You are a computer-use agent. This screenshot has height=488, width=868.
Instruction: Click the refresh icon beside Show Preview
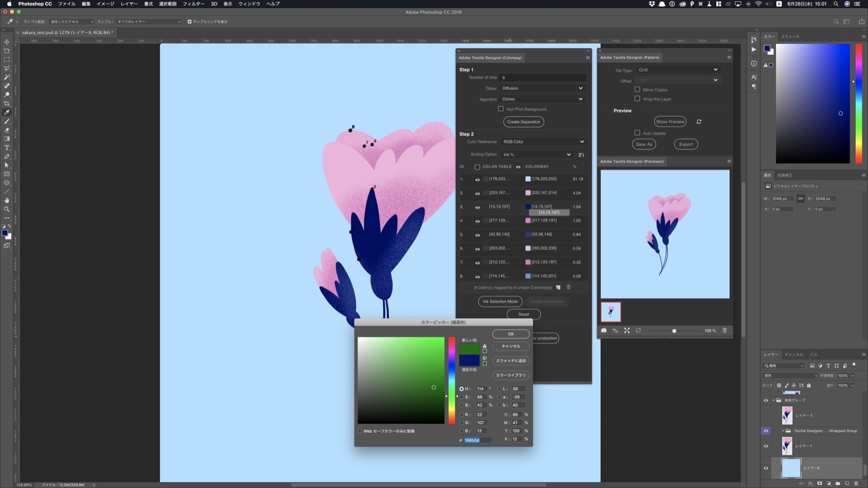(x=699, y=122)
